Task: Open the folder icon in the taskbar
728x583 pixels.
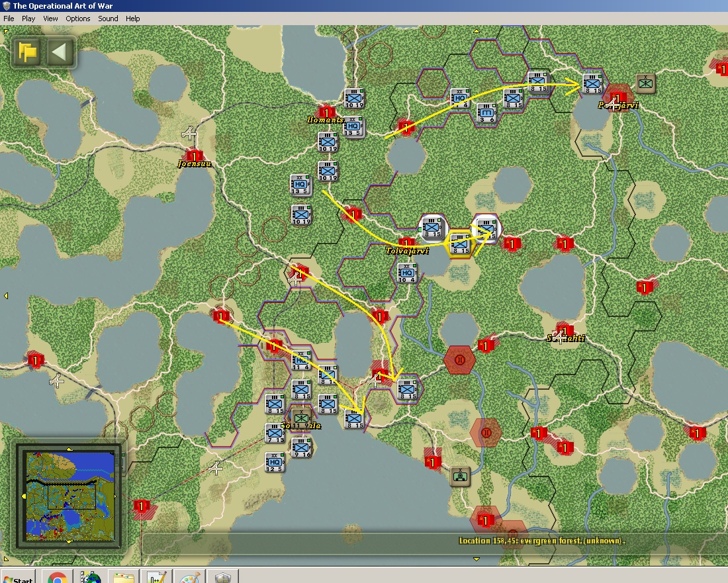Action: [x=124, y=578]
